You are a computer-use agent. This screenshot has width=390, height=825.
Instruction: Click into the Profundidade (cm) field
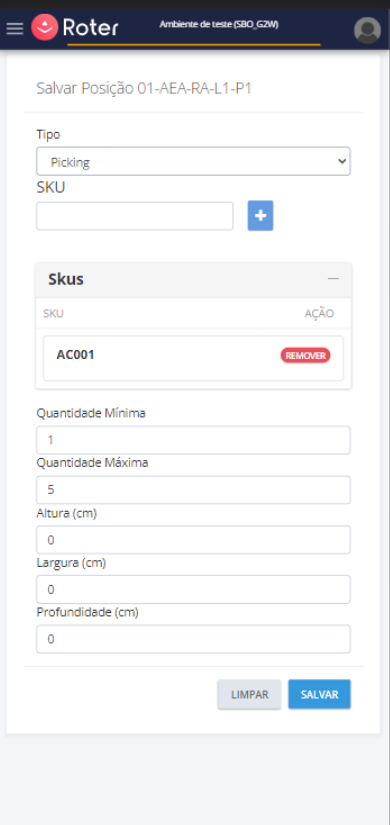click(193, 639)
